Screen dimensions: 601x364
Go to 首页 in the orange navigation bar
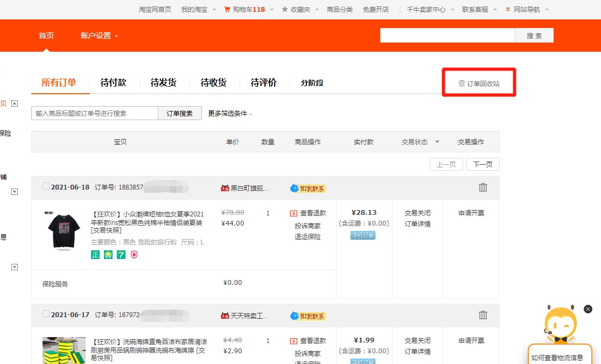point(46,36)
